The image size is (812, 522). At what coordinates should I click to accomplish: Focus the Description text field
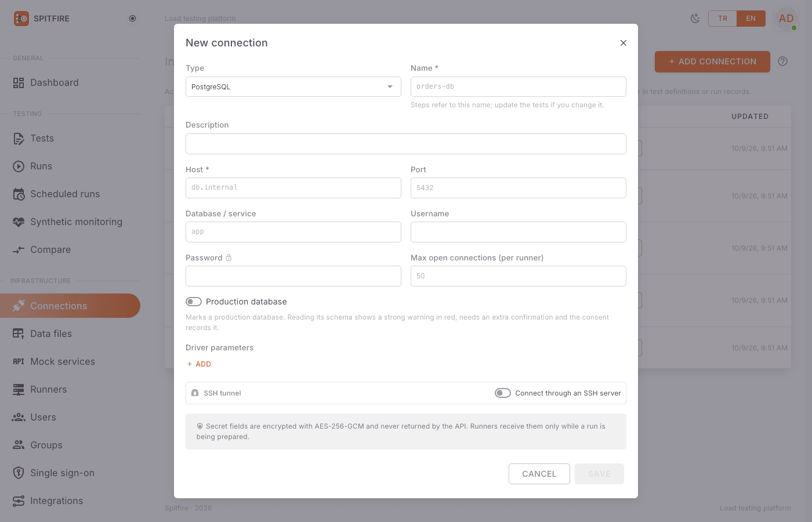tap(406, 144)
